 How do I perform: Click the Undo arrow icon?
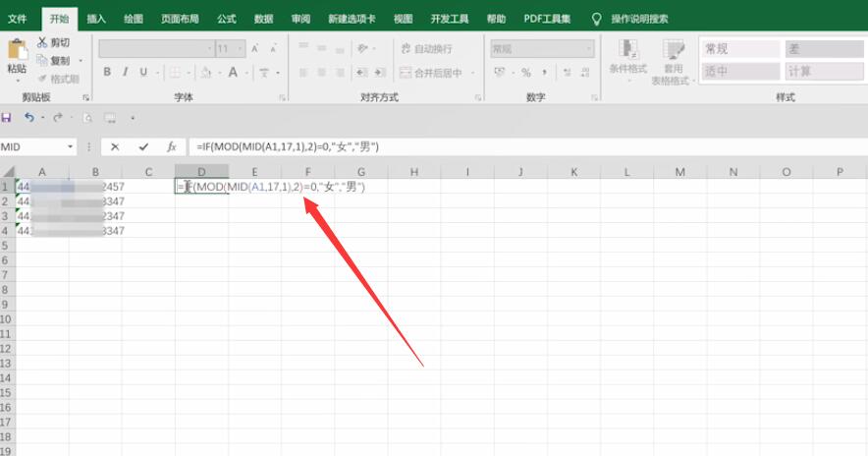[x=29, y=118]
